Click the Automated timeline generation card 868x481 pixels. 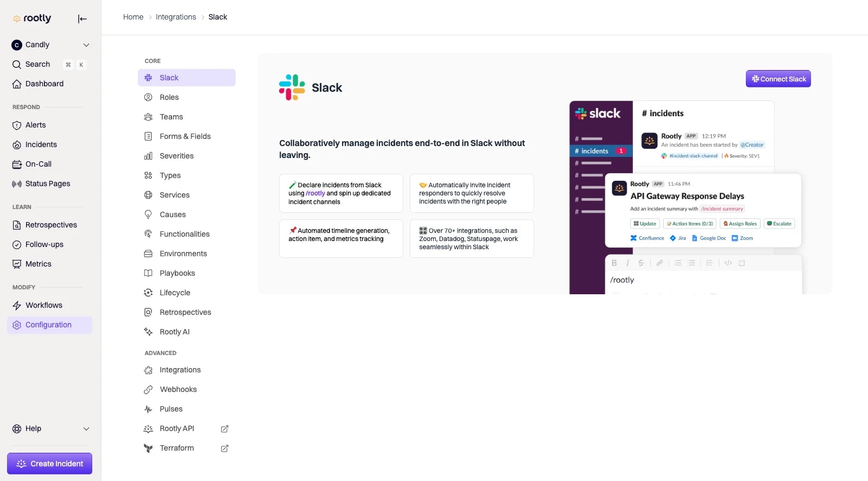(341, 239)
